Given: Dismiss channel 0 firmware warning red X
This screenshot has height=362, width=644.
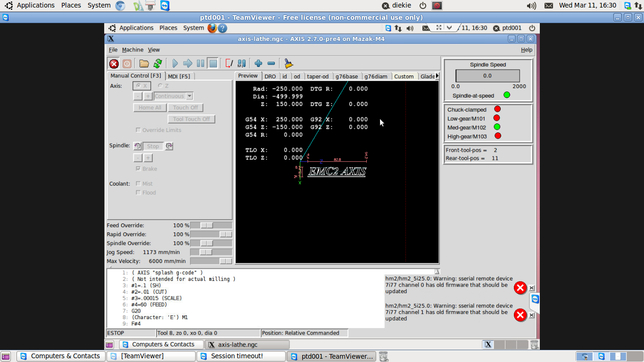Looking at the screenshot, I should tap(520, 288).
